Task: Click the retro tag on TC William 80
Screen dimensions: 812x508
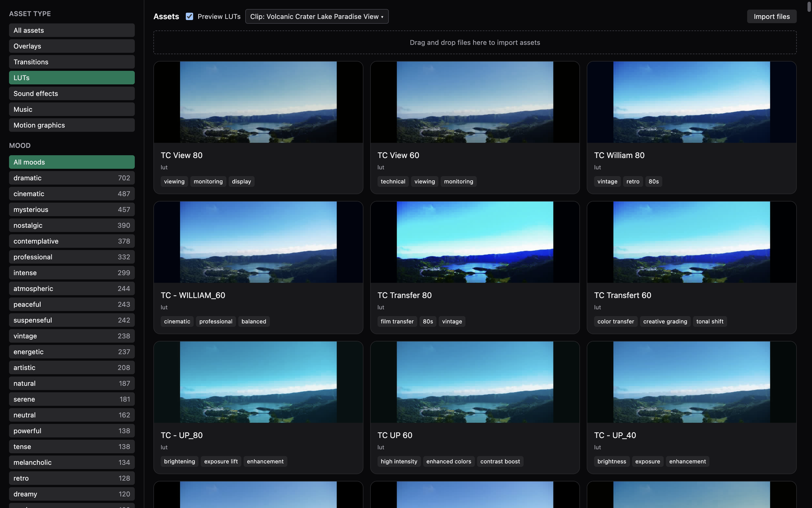Action: (632, 181)
